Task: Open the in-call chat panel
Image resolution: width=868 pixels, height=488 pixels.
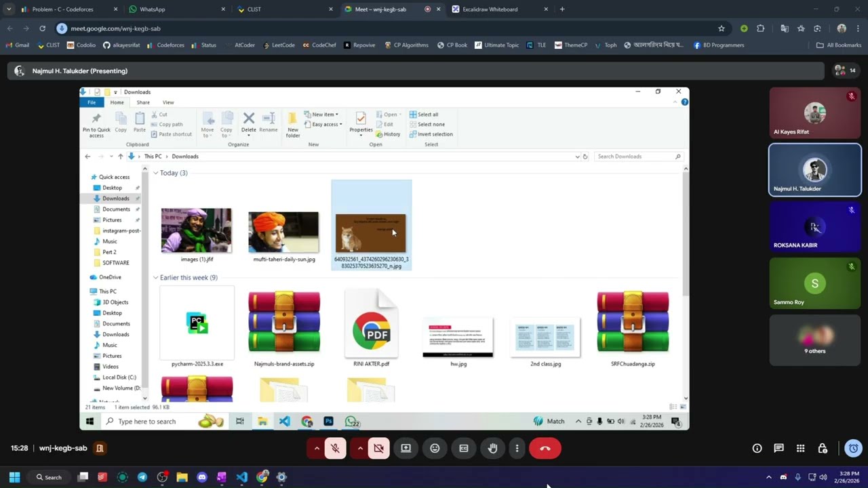Action: (779, 448)
